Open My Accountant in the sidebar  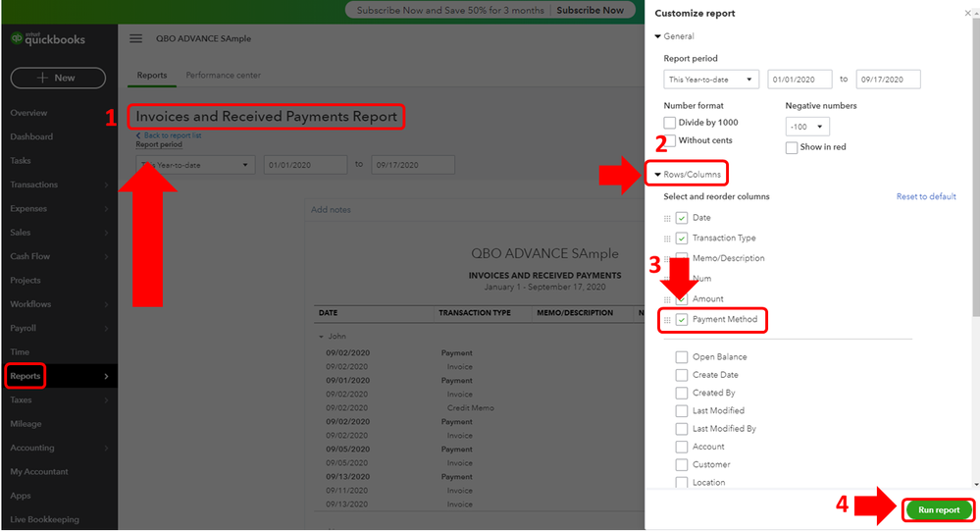(x=39, y=471)
